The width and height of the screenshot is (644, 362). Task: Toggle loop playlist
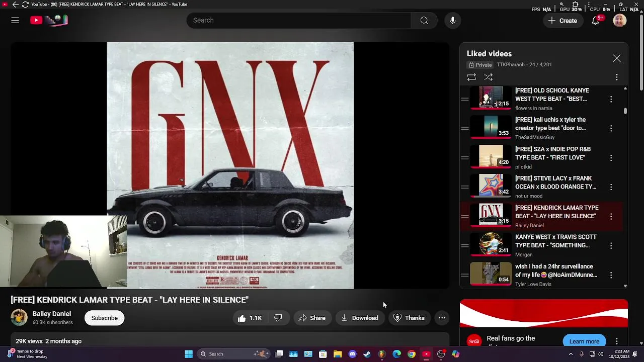471,77
